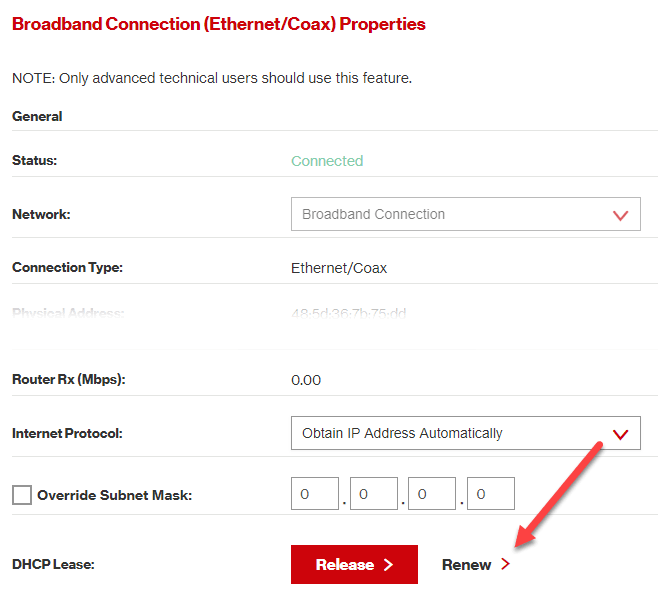664x597 pixels.
Task: Focus the first subnet mask octet field
Action: point(315,494)
